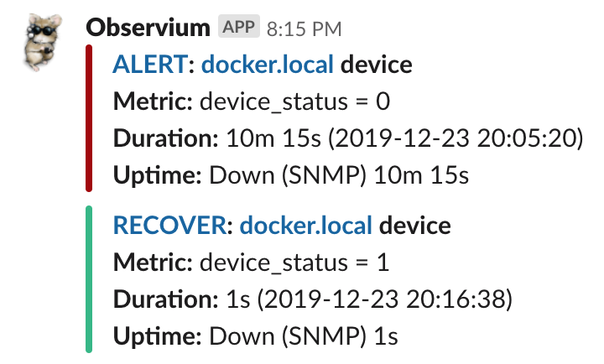Viewport: 604px width, 364px height.
Task: Click the 2019-12-23 20:16:38 recover date
Action: click(x=385, y=299)
